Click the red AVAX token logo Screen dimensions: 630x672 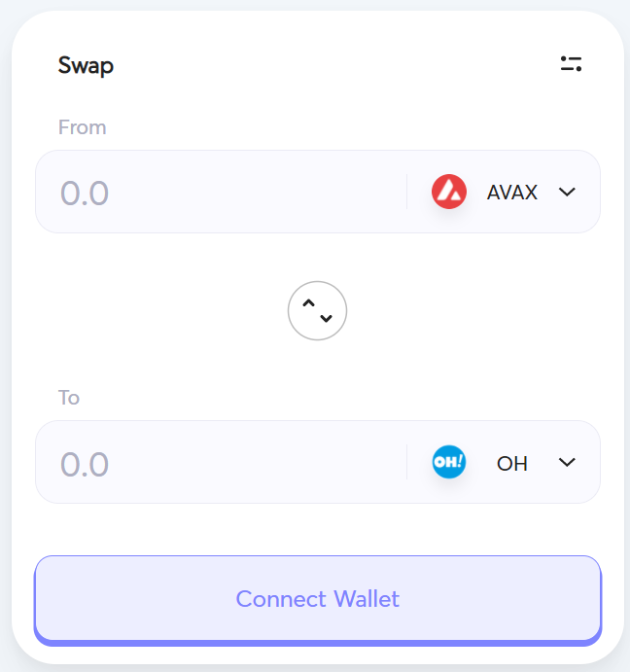pos(449,192)
